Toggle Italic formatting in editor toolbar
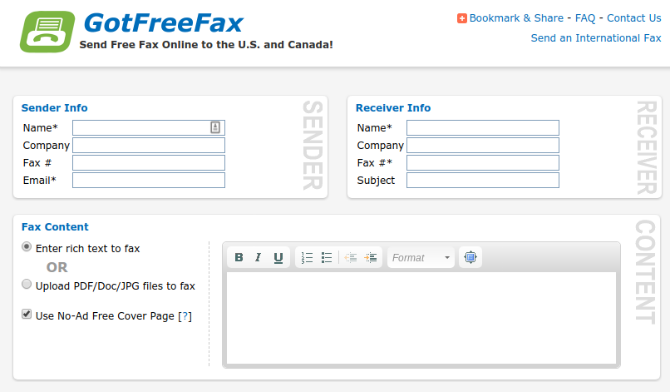This screenshot has height=392, width=670. pyautogui.click(x=258, y=257)
